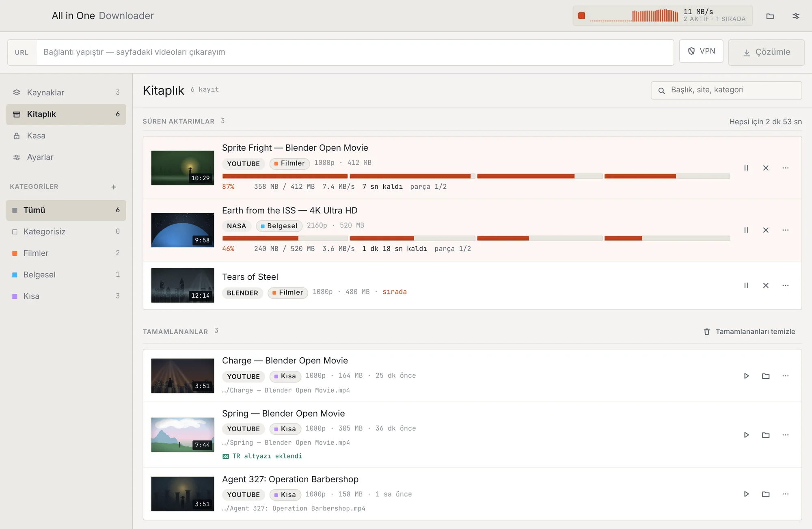
Task: Filter by Filmler category in the sidebar
Action: pos(66,253)
